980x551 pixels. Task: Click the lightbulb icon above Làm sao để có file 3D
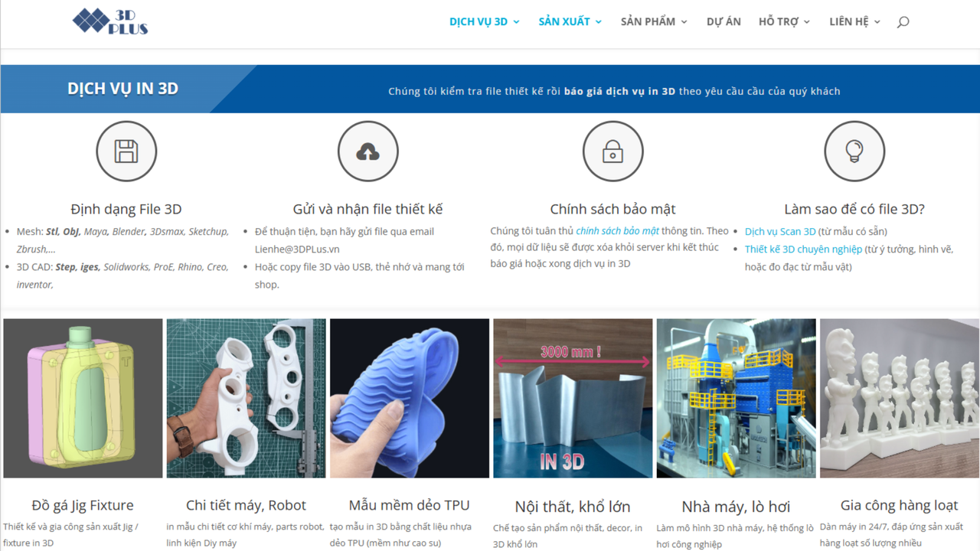click(854, 151)
